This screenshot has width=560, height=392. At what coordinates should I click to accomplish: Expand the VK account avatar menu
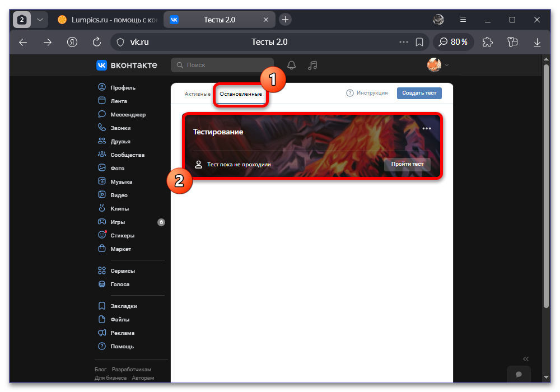click(x=438, y=65)
